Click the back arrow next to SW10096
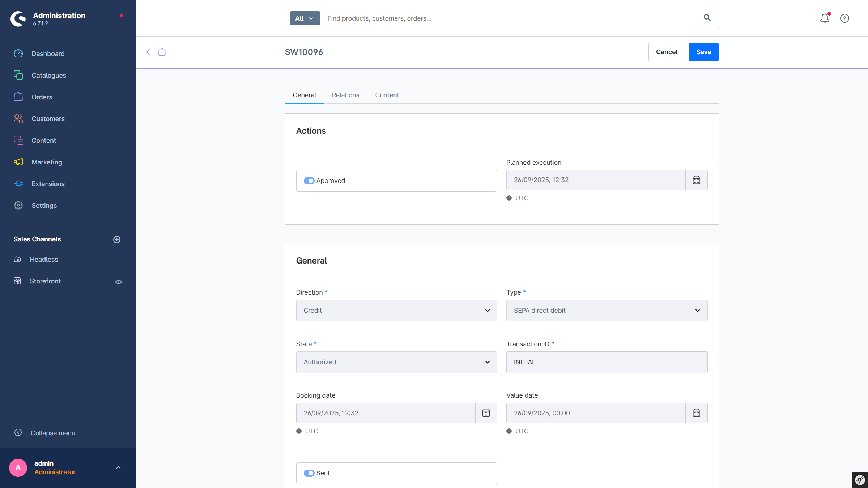Viewport: 868px width, 488px height. pos(148,52)
